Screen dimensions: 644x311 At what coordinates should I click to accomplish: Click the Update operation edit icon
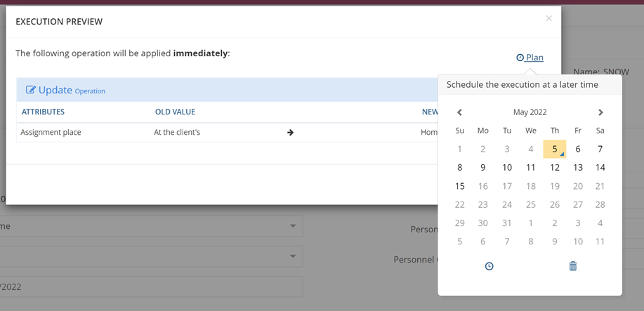[31, 90]
